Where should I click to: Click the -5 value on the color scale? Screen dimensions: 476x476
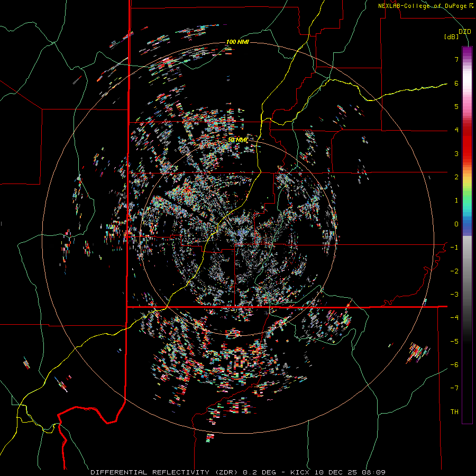[454, 342]
